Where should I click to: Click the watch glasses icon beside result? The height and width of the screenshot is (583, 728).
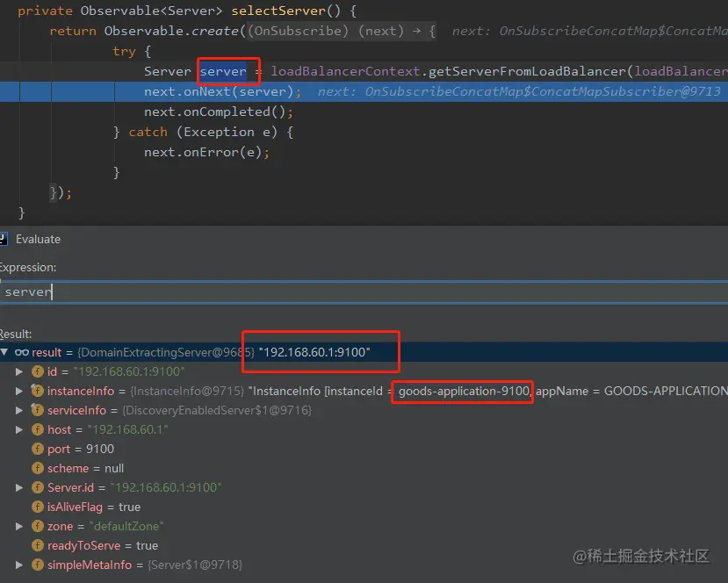22,352
